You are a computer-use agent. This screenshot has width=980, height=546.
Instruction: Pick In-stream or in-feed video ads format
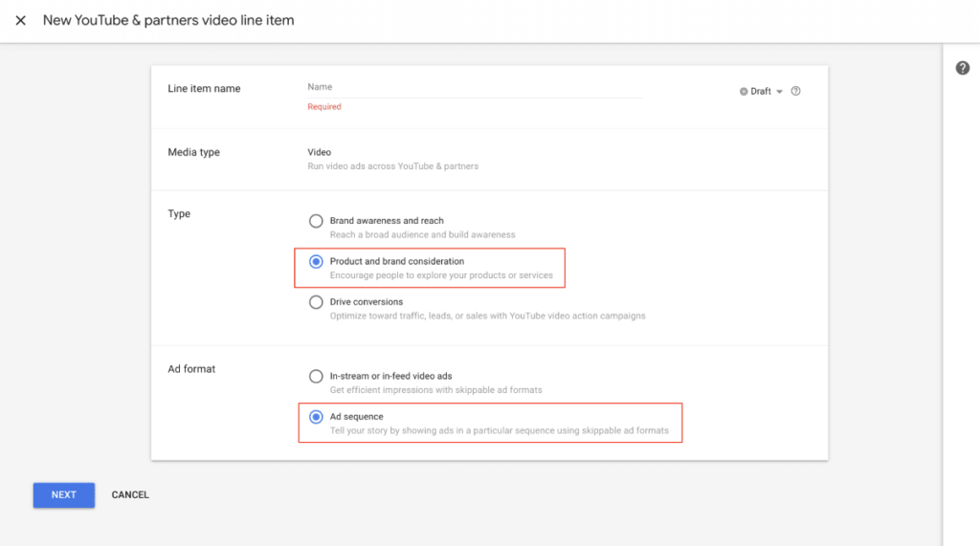316,377
